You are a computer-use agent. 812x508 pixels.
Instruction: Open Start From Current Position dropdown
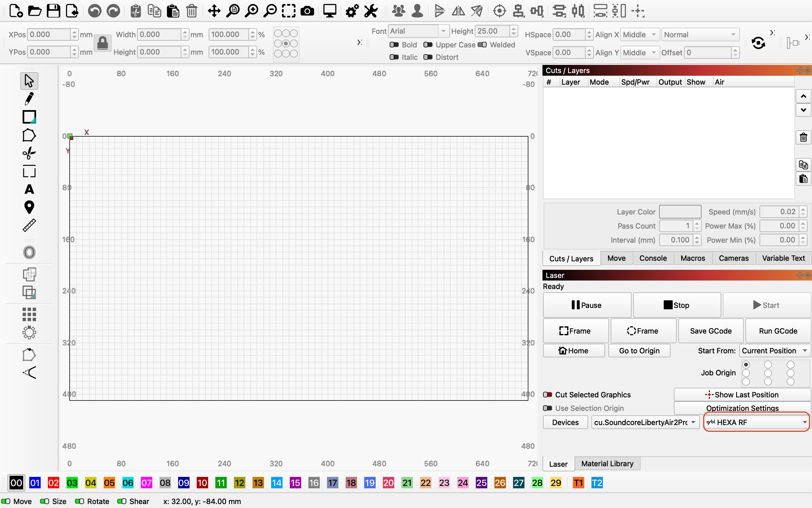coord(775,351)
